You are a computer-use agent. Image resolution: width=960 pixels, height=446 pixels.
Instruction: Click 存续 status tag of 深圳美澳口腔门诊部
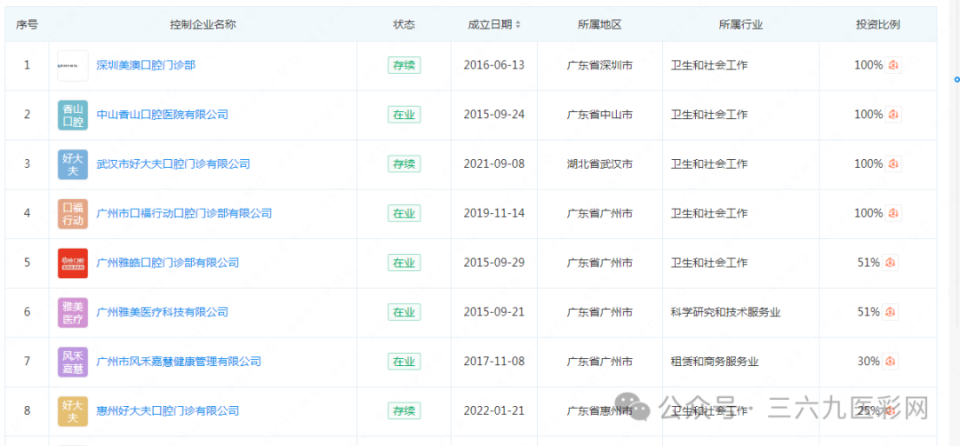tap(404, 65)
